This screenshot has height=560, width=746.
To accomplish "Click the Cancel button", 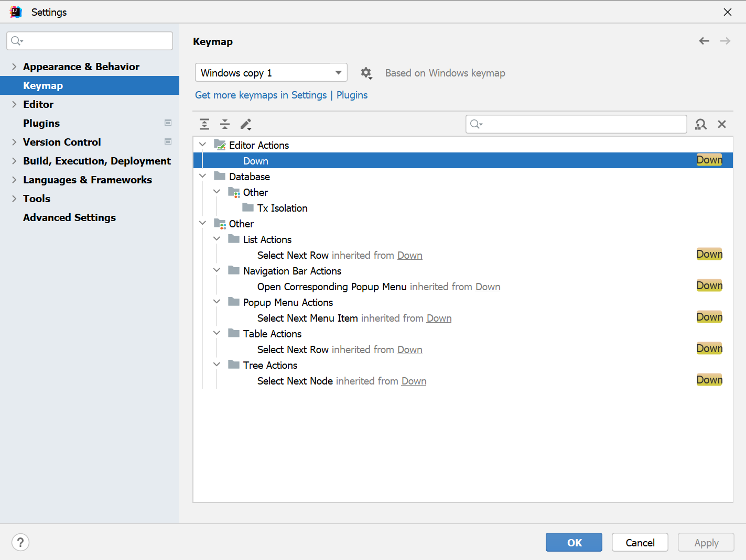I will 640,542.
